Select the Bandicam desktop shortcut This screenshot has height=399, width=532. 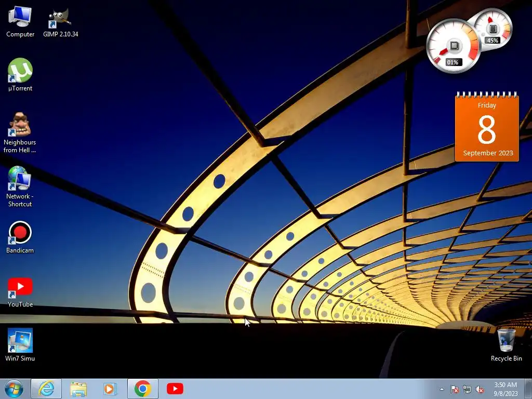(x=20, y=237)
